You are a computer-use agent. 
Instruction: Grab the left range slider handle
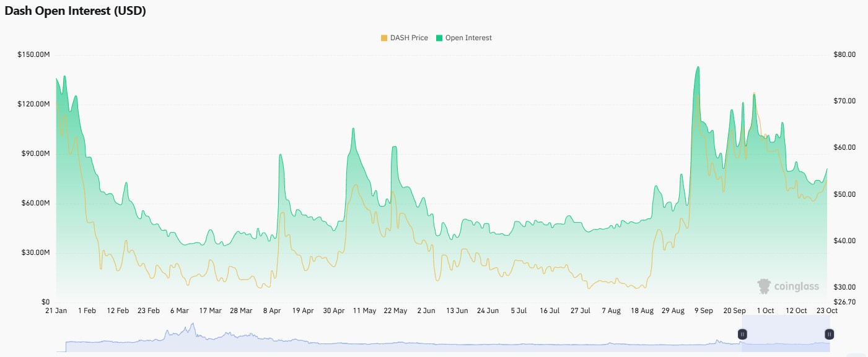coord(742,334)
